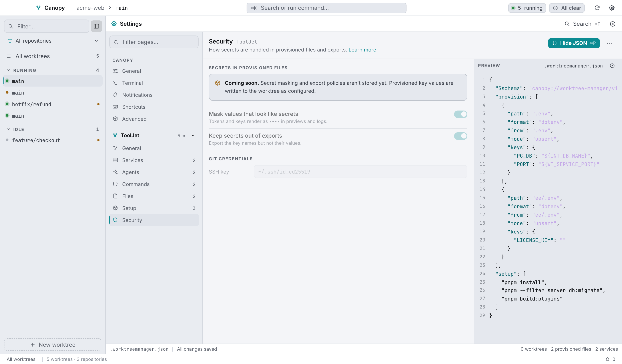Expand the All repositories dropdown

(x=53, y=41)
